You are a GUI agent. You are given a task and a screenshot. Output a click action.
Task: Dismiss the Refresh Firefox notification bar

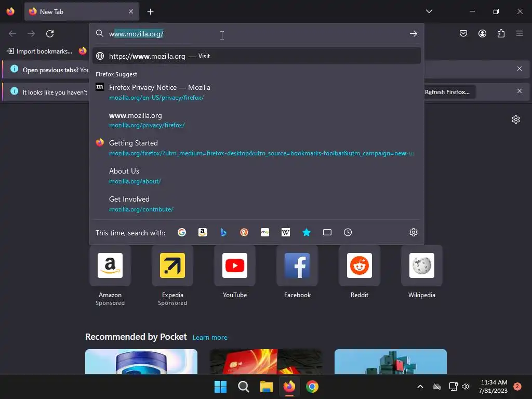coord(520,91)
